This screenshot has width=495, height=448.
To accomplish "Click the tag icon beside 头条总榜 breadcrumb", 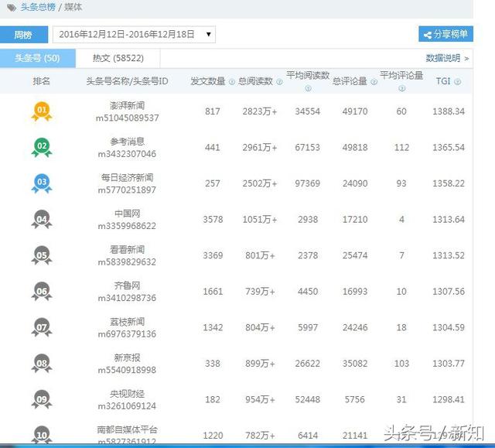I will click(12, 7).
